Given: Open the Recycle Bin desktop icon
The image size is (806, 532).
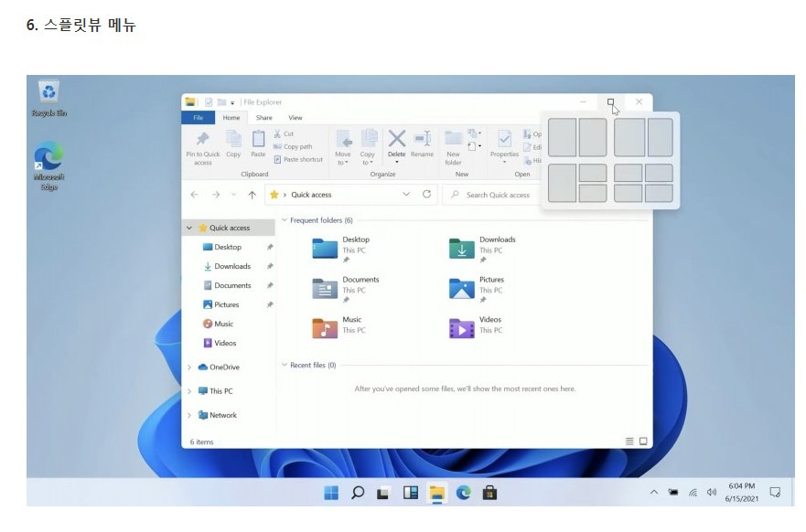Looking at the screenshot, I should [x=48, y=99].
